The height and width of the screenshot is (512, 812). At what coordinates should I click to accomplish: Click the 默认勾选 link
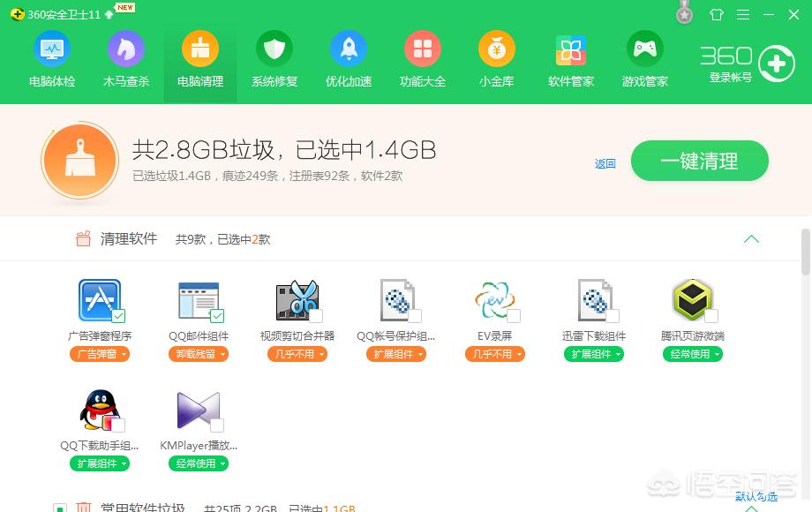(x=756, y=497)
